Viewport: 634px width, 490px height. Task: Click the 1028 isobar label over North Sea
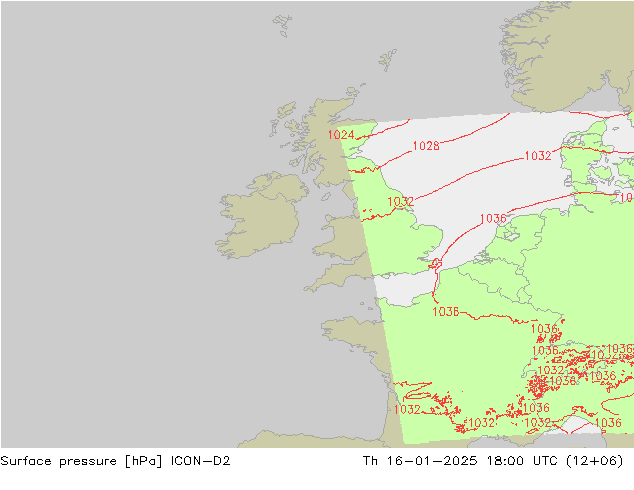coord(426,146)
